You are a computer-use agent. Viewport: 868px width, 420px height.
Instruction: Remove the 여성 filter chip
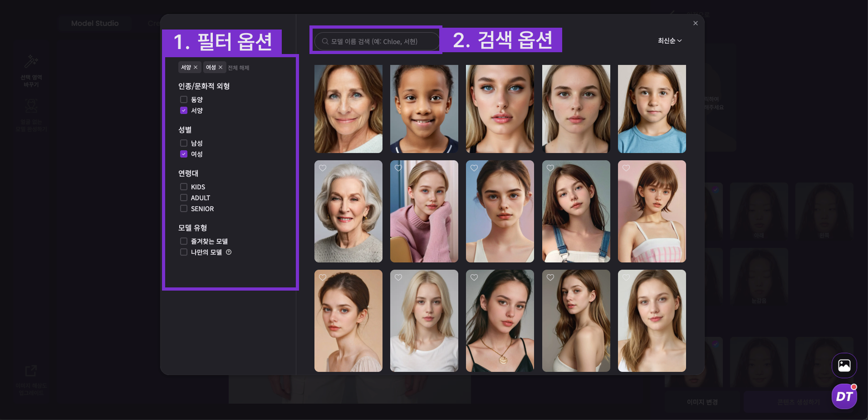point(221,67)
